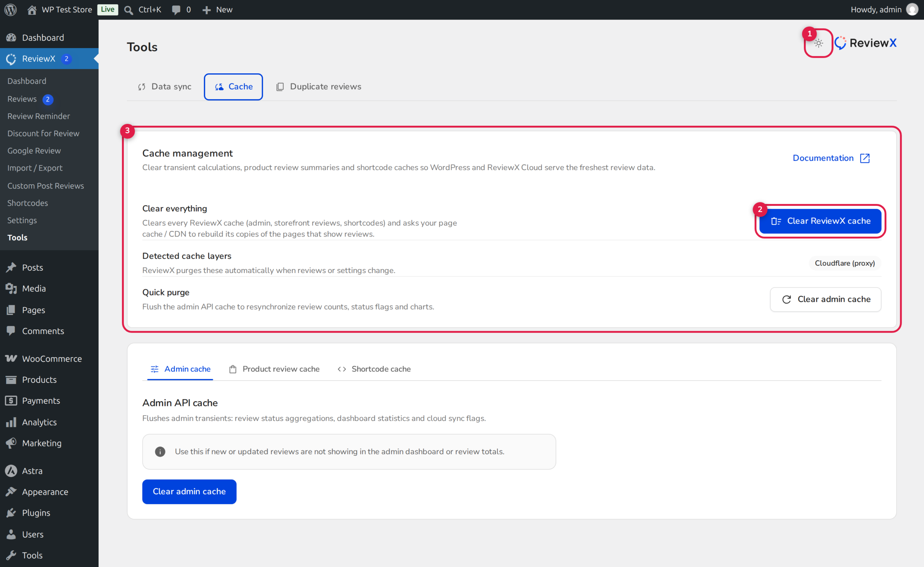Open ReviewX Settings submenu item
The image size is (924, 567).
coord(22,220)
